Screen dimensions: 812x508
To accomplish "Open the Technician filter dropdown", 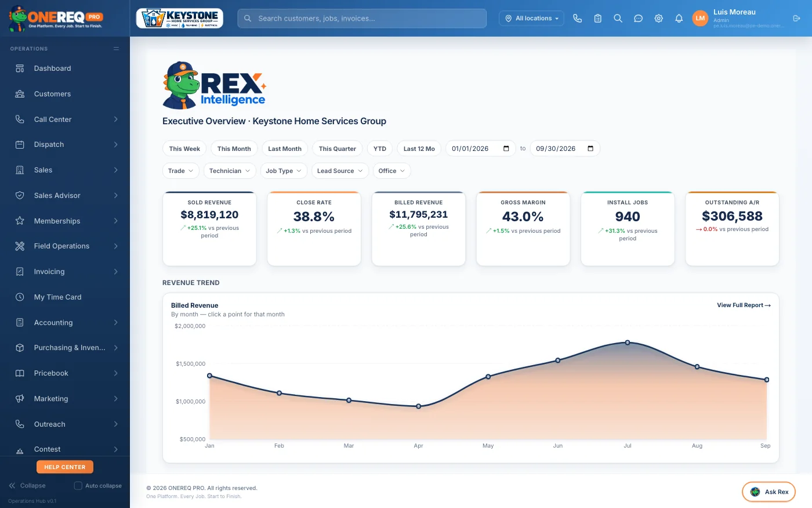I will 230,171.
